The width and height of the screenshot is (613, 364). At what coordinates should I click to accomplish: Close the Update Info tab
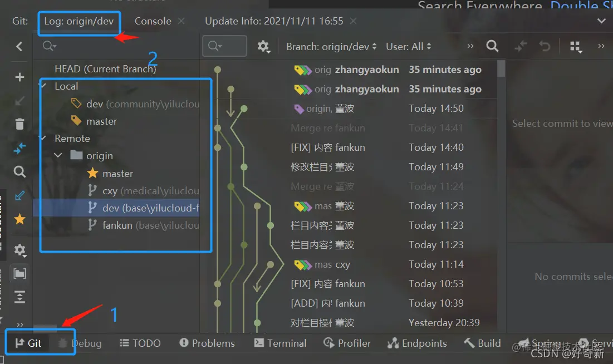click(353, 21)
